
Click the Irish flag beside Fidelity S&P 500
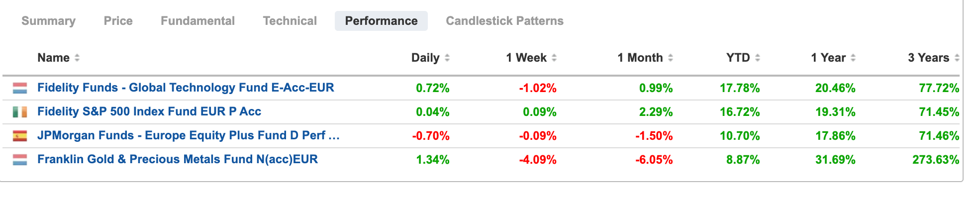(20, 112)
